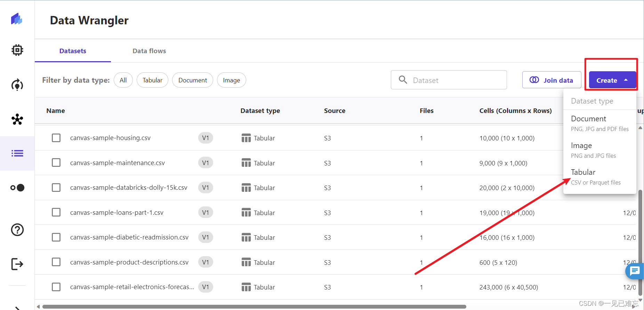Click the V1 badge for canvas-sample-loans-part-1.csv
The height and width of the screenshot is (310, 644).
[206, 212]
